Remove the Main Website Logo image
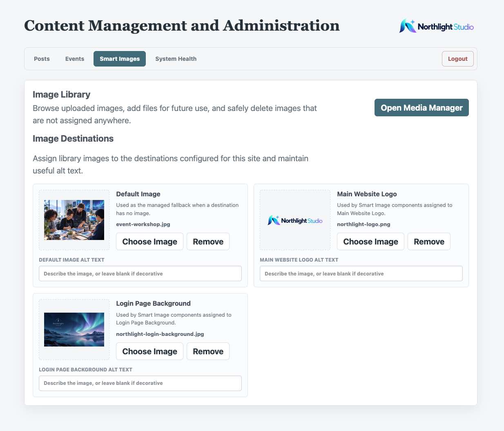The width and height of the screenshot is (504, 431). [429, 242]
